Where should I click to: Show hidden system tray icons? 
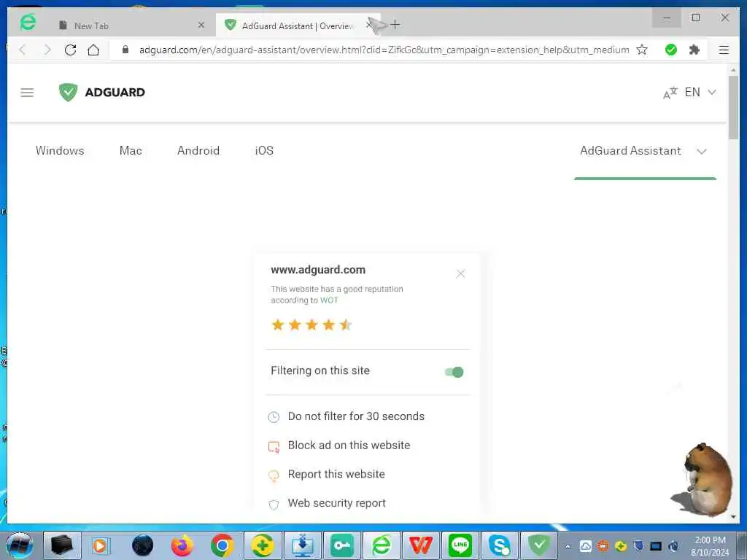[x=568, y=546]
